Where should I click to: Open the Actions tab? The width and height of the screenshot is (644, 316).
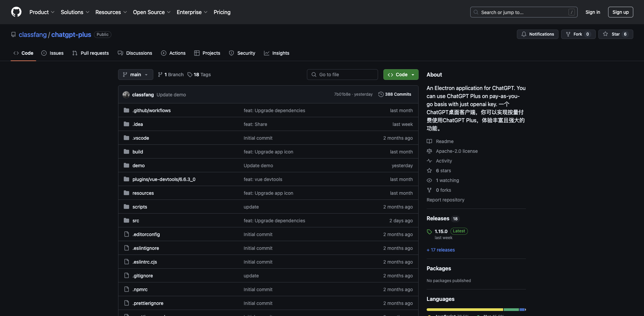click(x=173, y=53)
